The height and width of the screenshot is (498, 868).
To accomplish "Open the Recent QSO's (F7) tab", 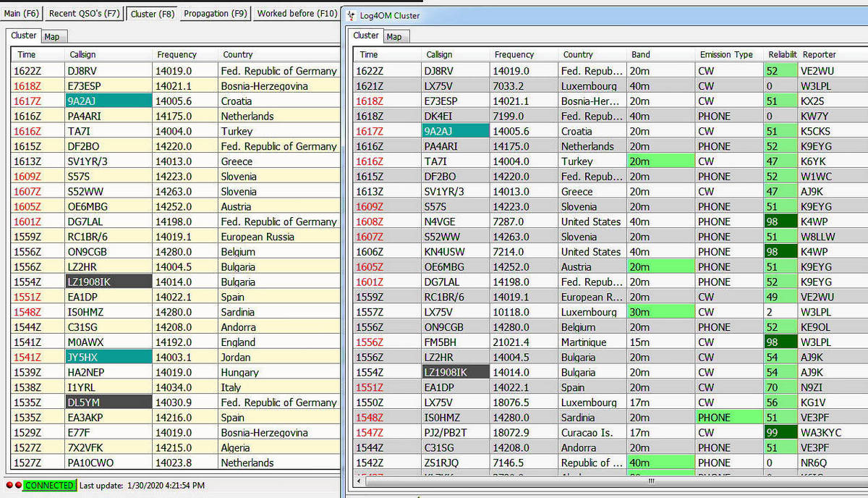I will coord(85,13).
